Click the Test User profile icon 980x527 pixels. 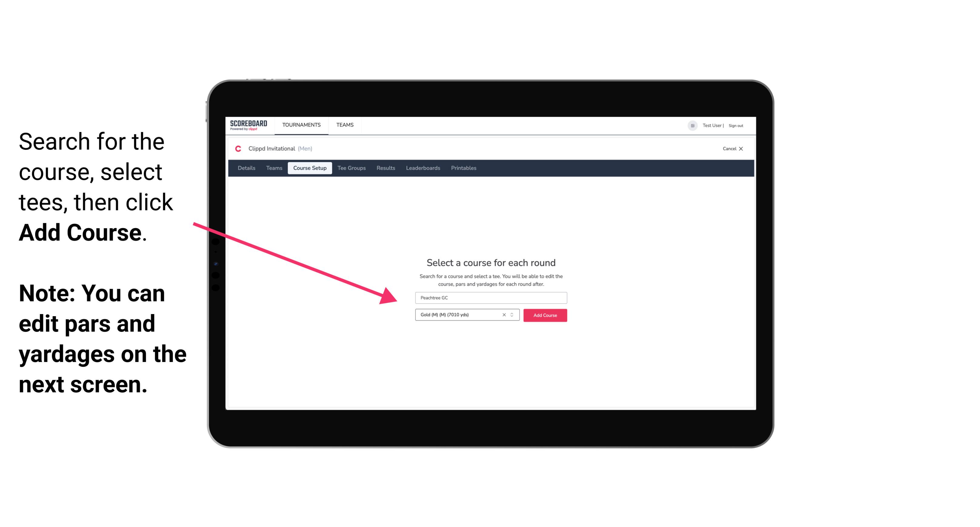[x=691, y=125]
